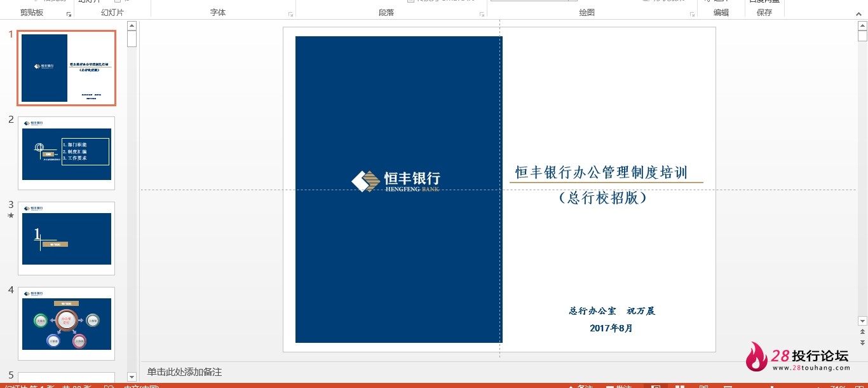Select the title text 恒丰银行办公管理制度培训
This screenshot has height=388, width=868.
[x=601, y=172]
